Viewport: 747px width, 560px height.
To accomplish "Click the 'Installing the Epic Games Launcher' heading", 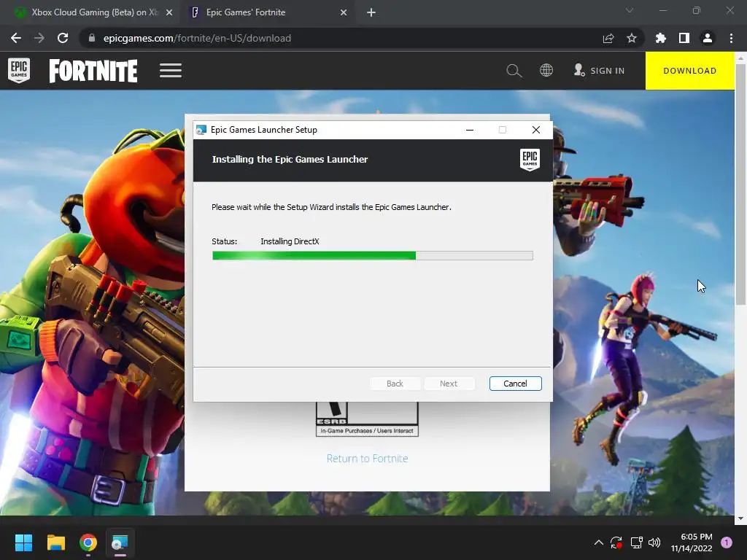I will pos(290,160).
